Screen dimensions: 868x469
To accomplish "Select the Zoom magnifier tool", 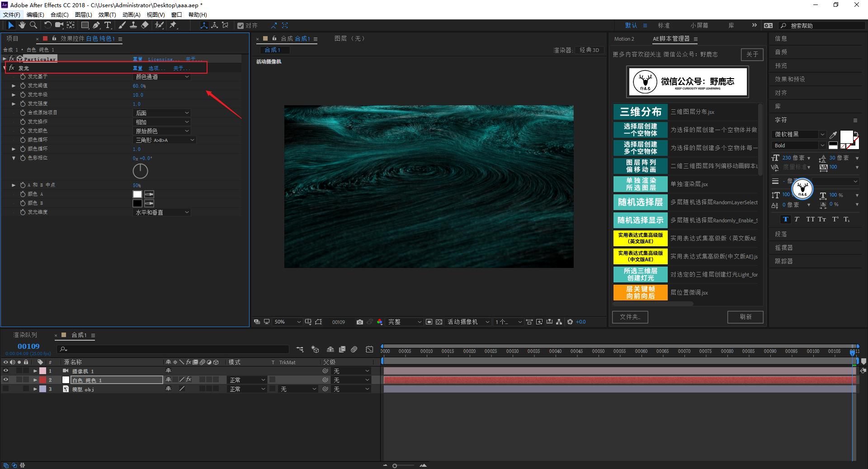I will (33, 25).
